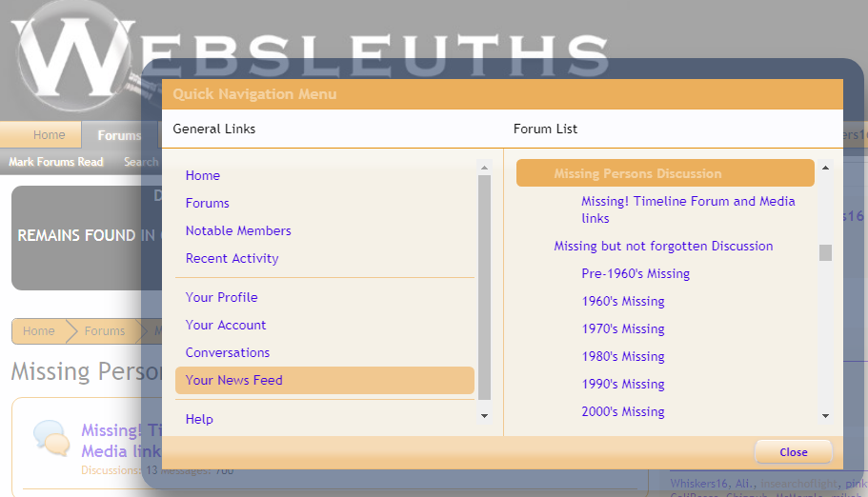
Task: Click the Close button in Quick Navigation
Action: (793, 452)
